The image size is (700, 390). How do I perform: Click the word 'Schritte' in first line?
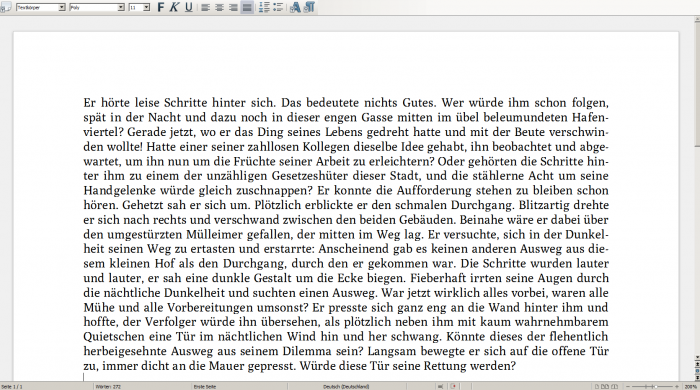[185, 103]
